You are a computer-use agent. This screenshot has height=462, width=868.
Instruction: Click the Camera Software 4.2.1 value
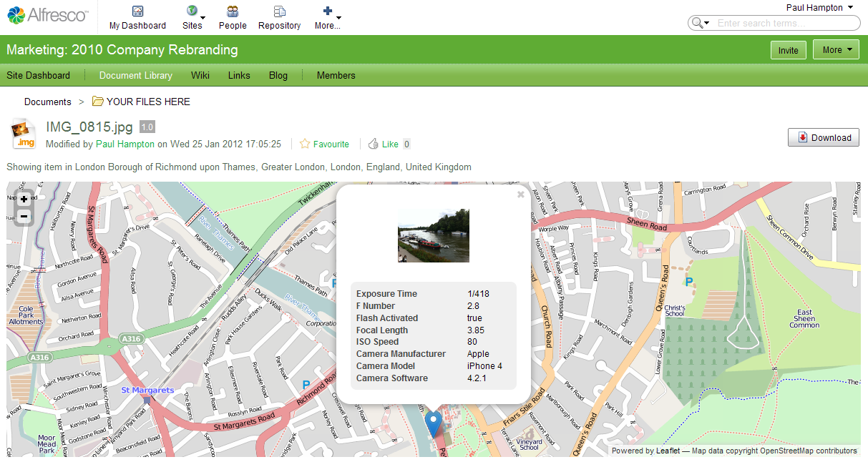click(477, 378)
